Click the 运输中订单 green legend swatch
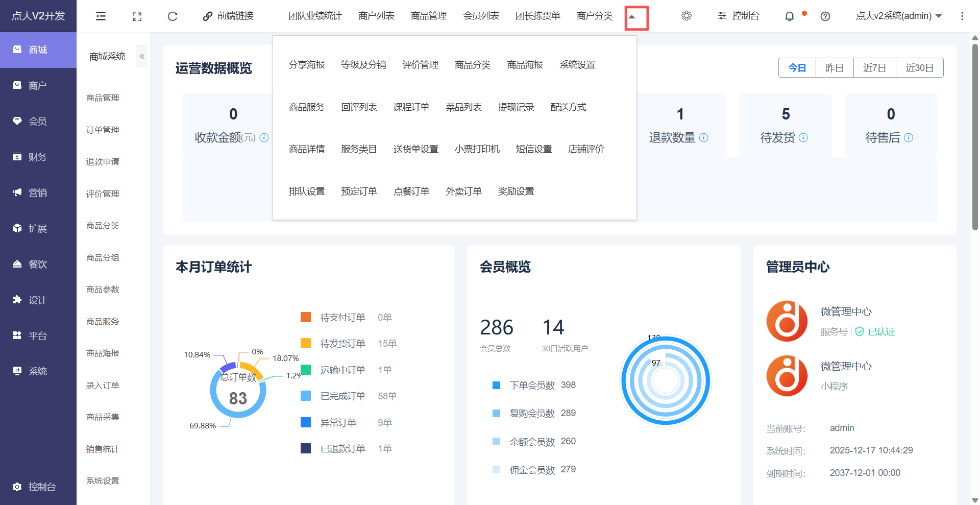 (x=306, y=370)
